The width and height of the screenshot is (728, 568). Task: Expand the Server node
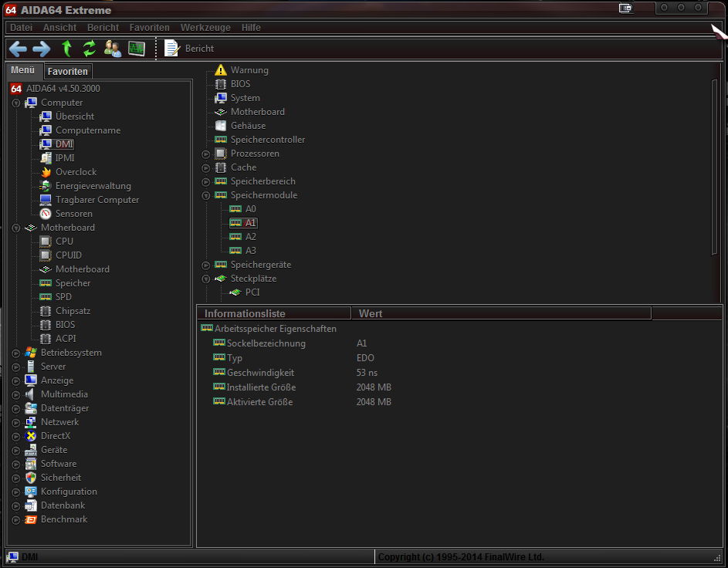(15, 367)
